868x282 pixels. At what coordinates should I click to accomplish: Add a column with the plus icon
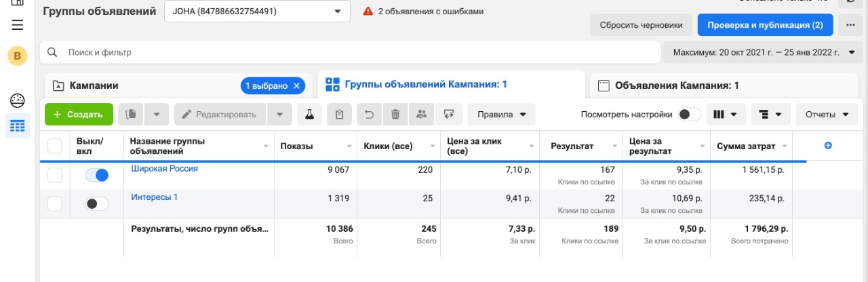coord(828,145)
